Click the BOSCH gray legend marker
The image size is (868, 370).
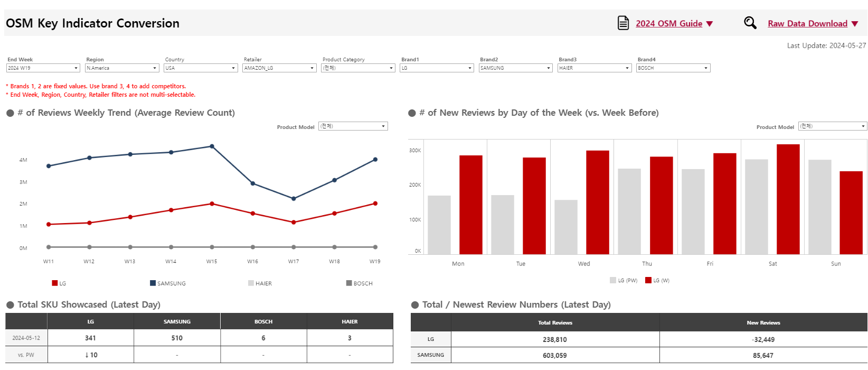point(349,283)
